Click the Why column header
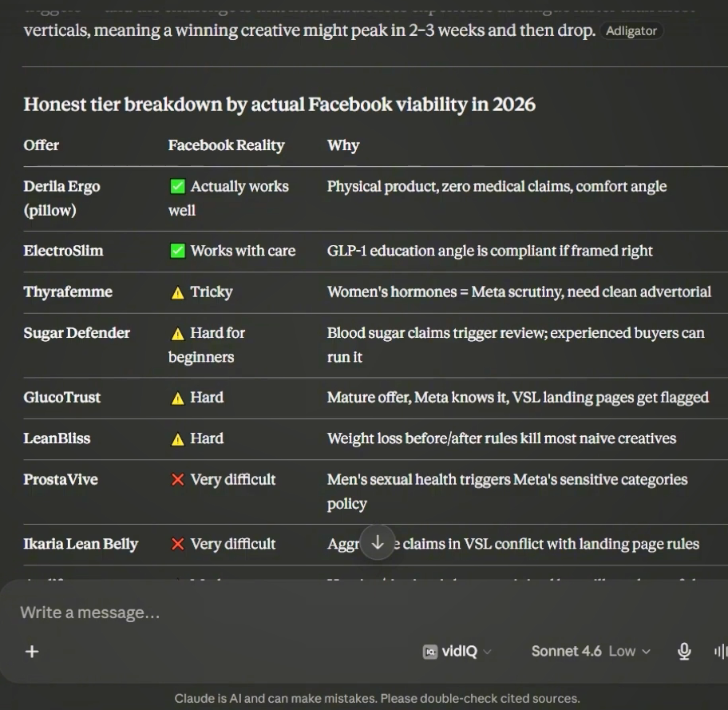 pos(343,145)
